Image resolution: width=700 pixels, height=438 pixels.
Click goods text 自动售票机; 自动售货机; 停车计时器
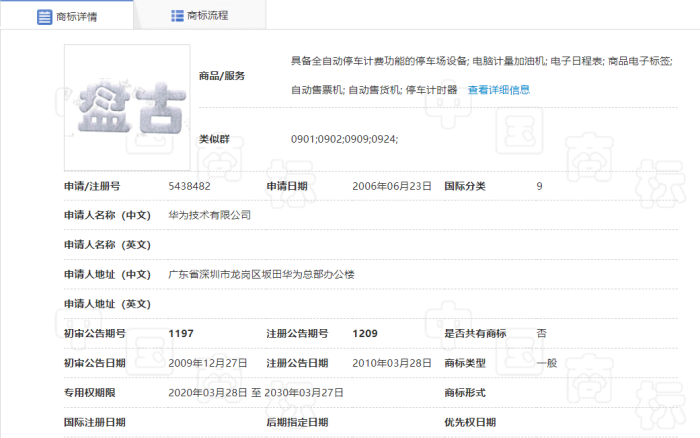(x=374, y=90)
